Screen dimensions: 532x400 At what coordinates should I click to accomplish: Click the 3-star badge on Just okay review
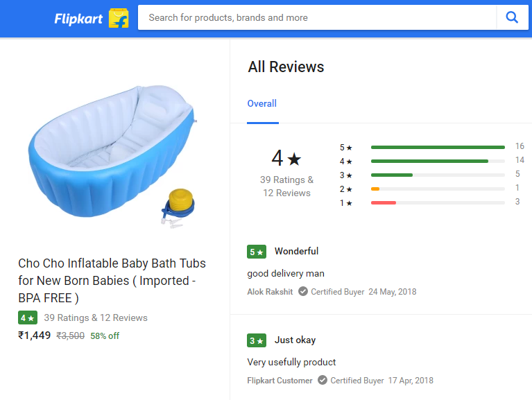pos(256,340)
